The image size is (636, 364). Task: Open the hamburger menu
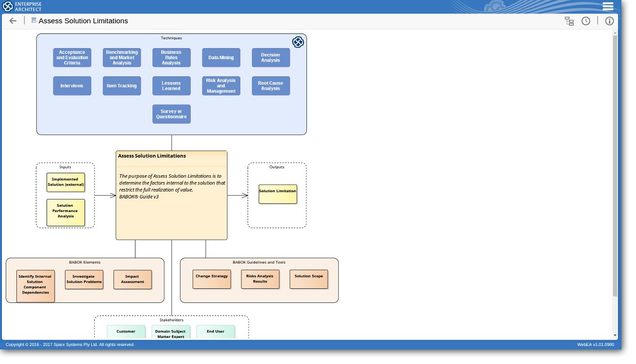(x=608, y=6)
